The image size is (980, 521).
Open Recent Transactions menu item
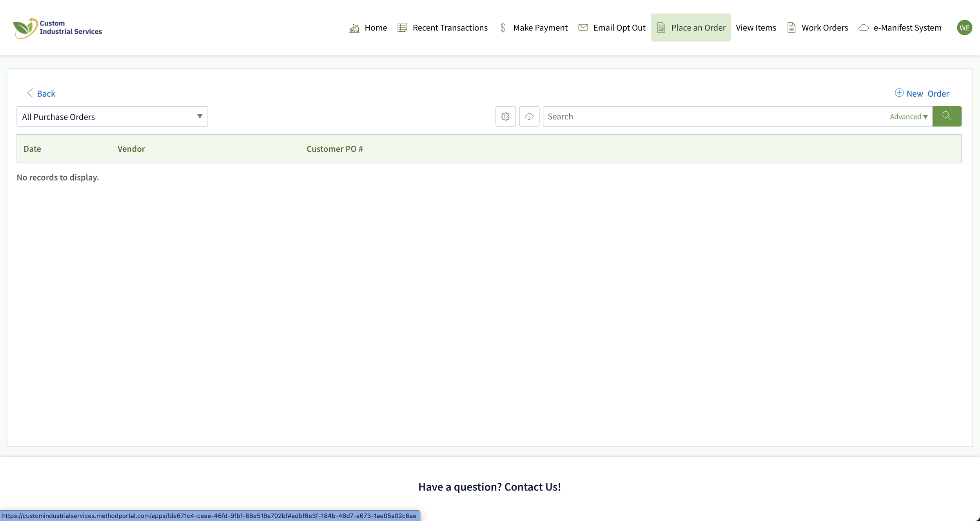(x=450, y=28)
